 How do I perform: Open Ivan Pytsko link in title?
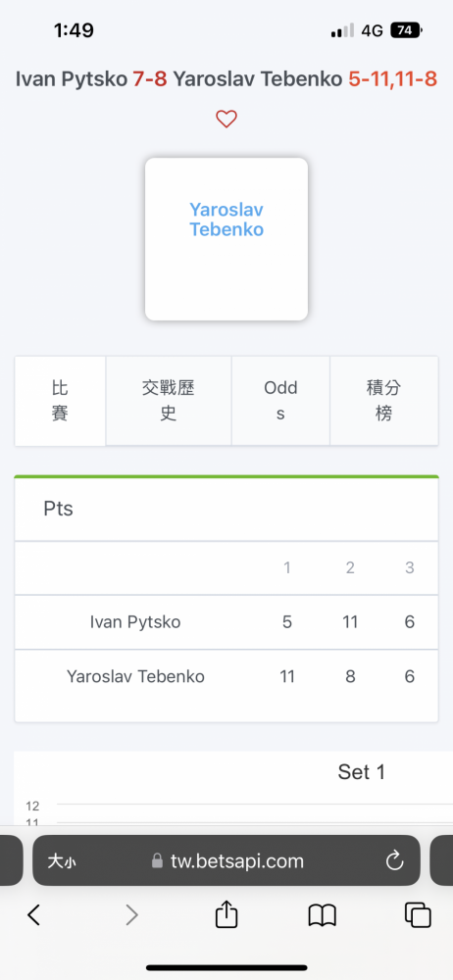(x=72, y=80)
